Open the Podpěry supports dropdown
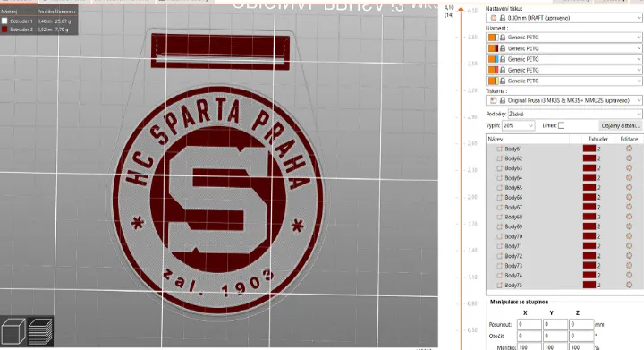The width and height of the screenshot is (644, 350). point(574,114)
